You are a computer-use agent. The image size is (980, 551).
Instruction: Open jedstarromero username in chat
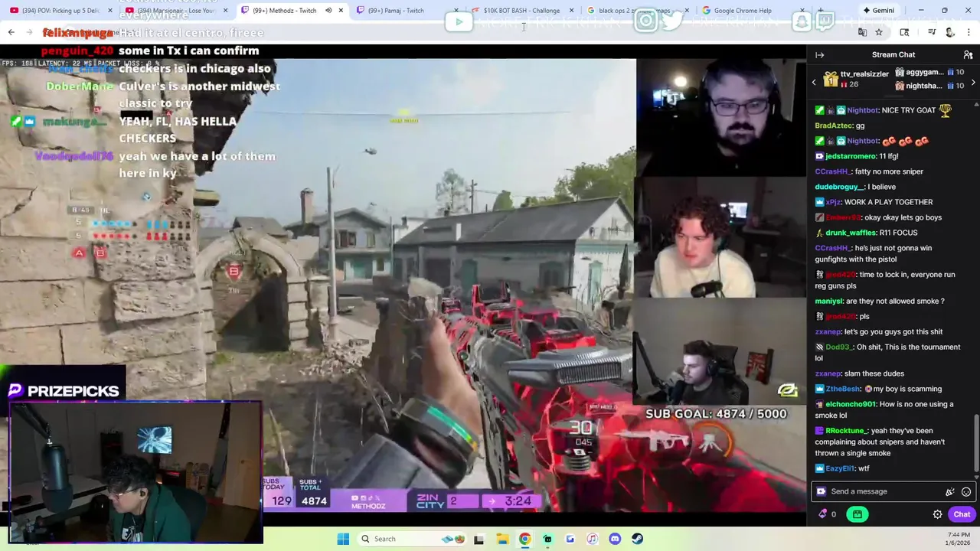point(851,156)
